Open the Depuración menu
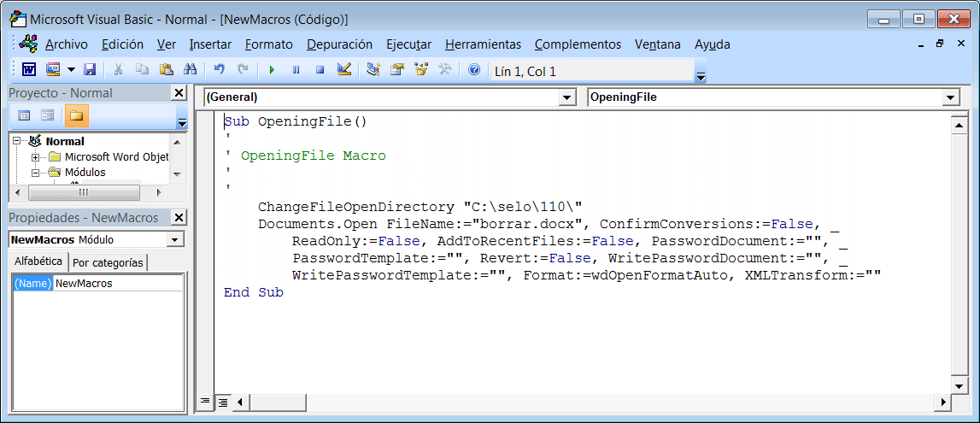 click(339, 44)
